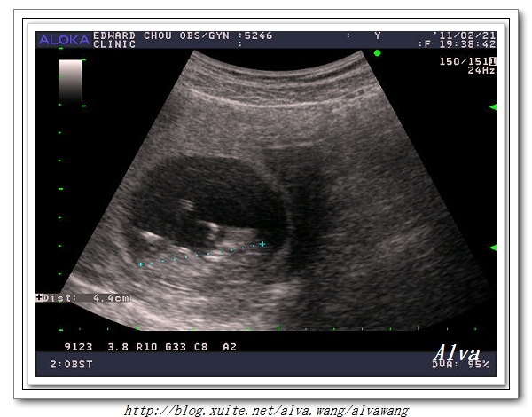Screen dimensions: 532x417
Task: Click the plus marker before 'Dist'
Action: pyautogui.click(x=39, y=298)
